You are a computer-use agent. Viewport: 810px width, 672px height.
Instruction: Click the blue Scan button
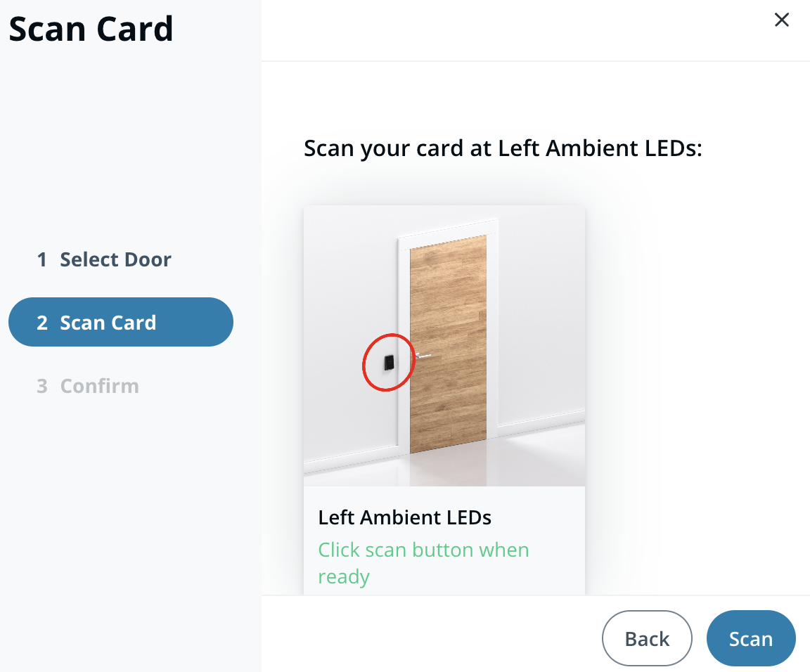coord(750,638)
